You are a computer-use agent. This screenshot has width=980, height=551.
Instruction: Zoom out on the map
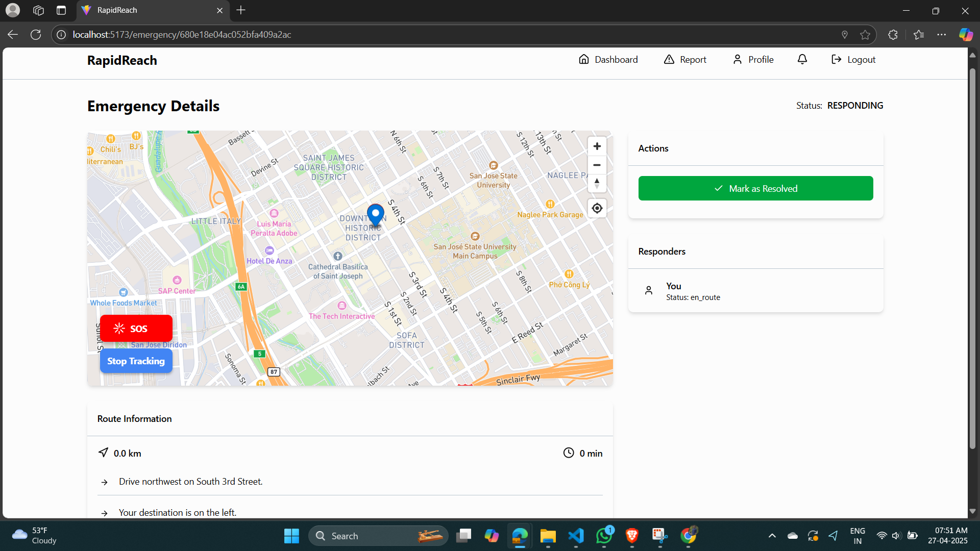click(x=597, y=165)
